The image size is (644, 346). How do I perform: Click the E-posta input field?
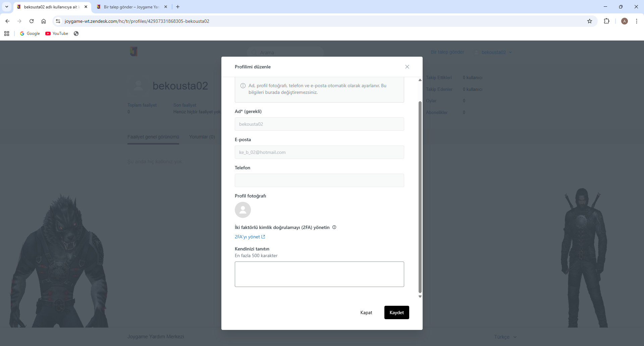tap(319, 152)
